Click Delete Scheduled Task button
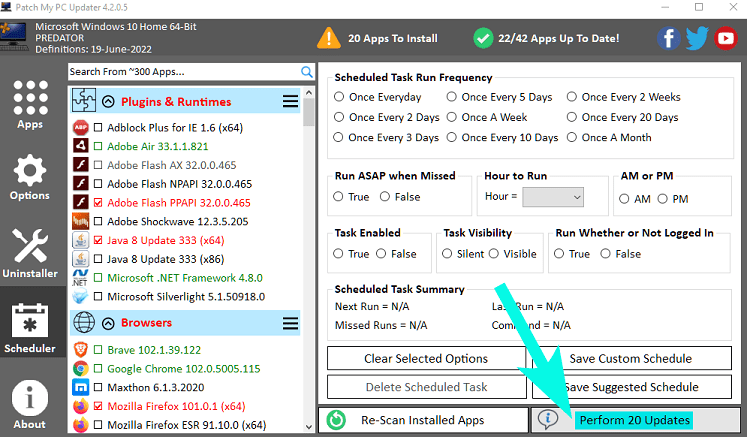 [426, 387]
